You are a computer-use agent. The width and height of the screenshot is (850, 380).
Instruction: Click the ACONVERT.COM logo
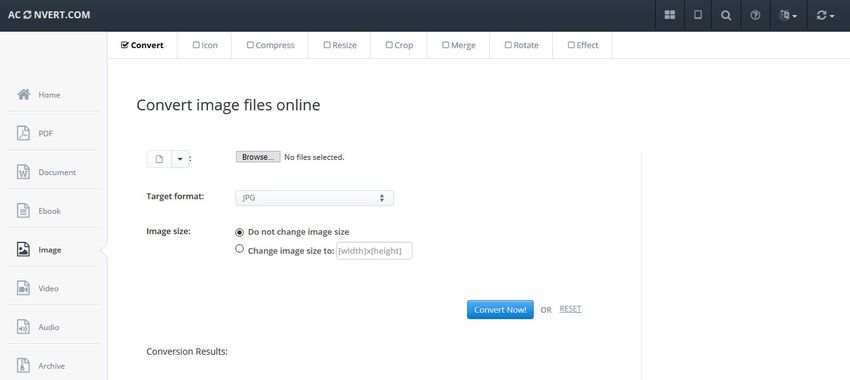[49, 15]
